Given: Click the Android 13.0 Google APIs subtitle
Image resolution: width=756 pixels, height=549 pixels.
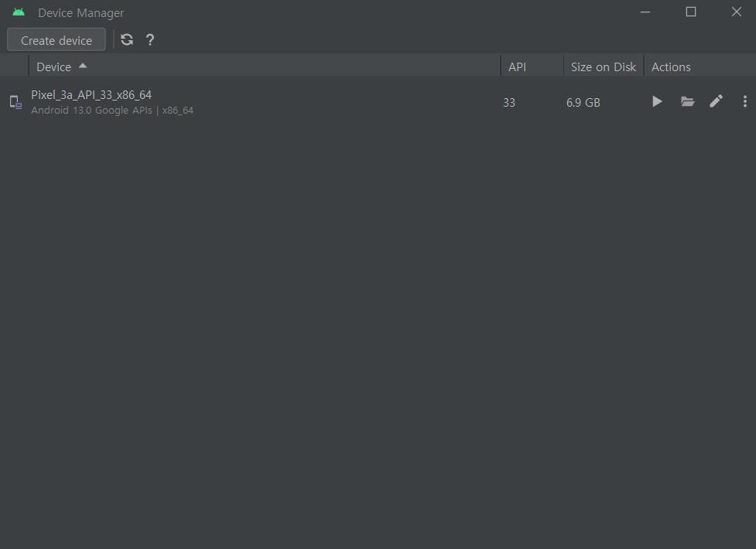Looking at the screenshot, I should pyautogui.click(x=112, y=111).
